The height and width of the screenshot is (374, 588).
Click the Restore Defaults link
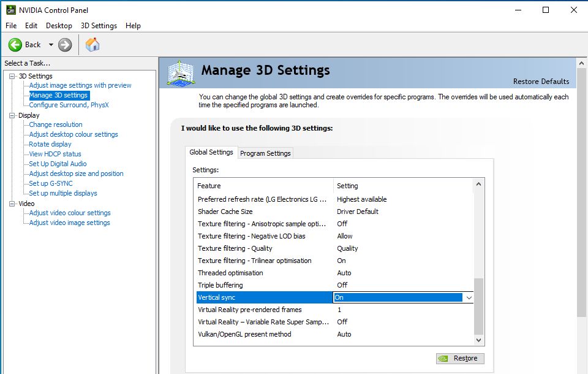coord(541,82)
